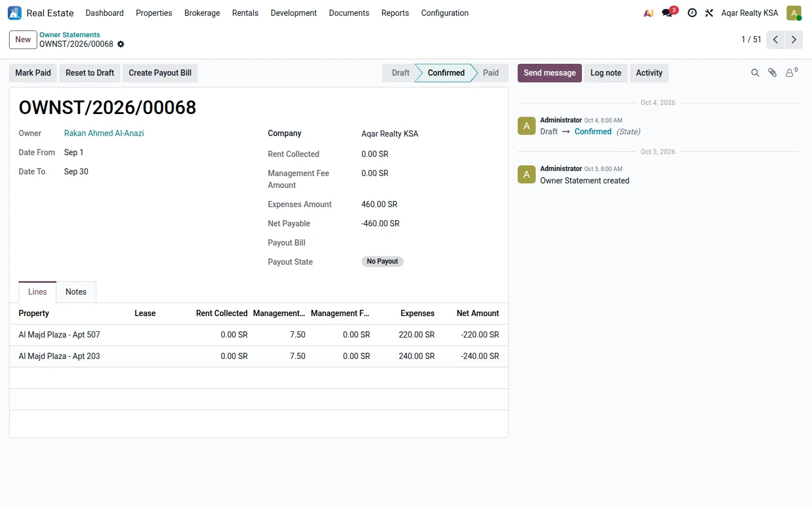Set status to Paid in statusbar
This screenshot has height=508, width=812.
click(491, 73)
